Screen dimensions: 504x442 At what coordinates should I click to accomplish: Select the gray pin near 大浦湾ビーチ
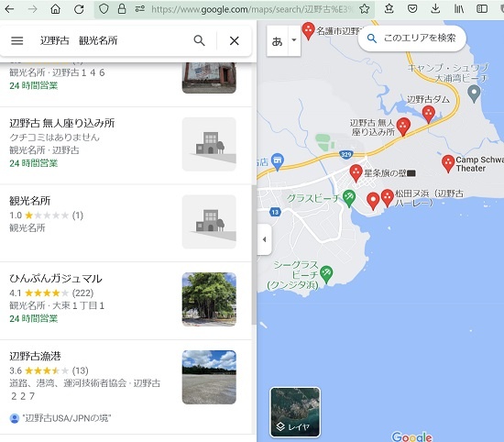[x=474, y=94]
